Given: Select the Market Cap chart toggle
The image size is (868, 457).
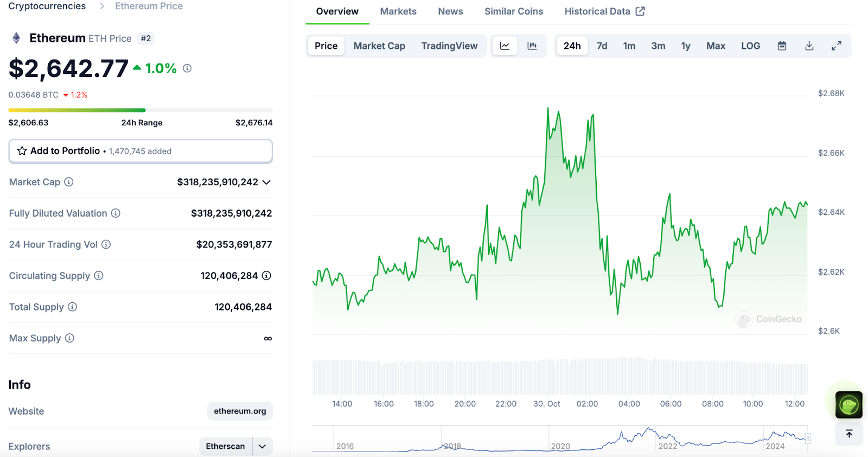Looking at the screenshot, I should [379, 46].
